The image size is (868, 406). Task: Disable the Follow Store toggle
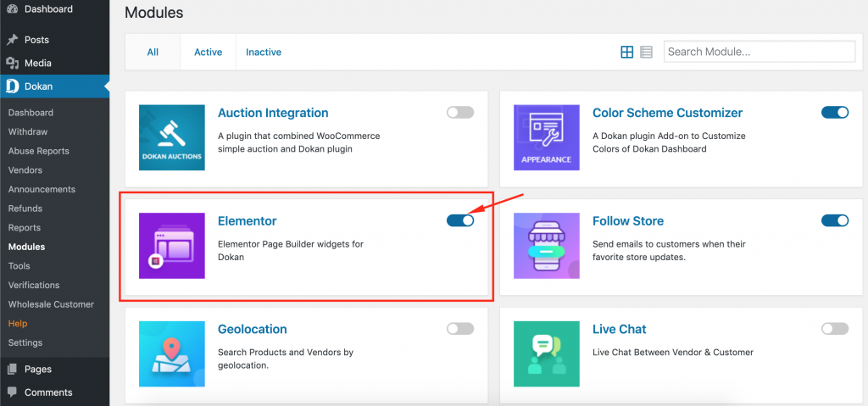pyautogui.click(x=835, y=220)
